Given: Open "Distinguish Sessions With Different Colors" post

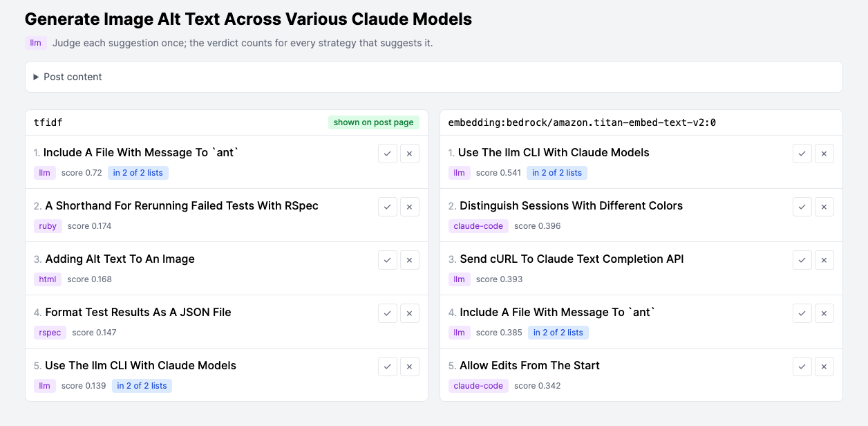Looking at the screenshot, I should [571, 205].
